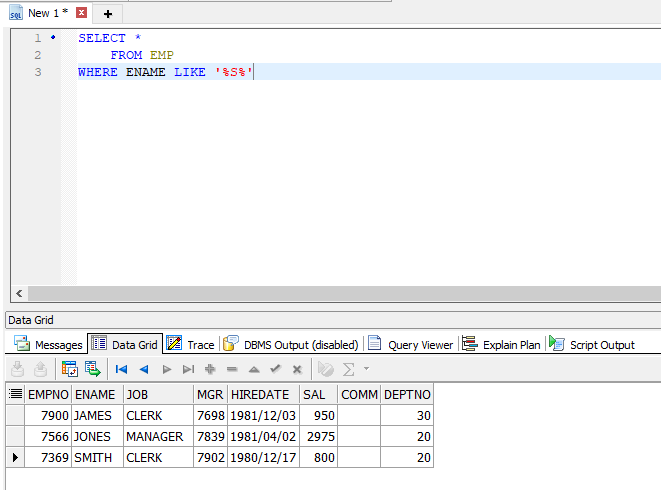Image resolution: width=661 pixels, height=490 pixels.
Task: Close the New 1 editor tab
Action: coord(81,13)
